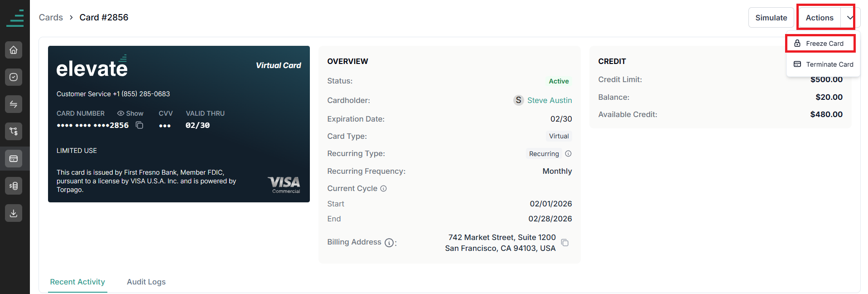Switch to the Audit Logs tab
868x294 pixels.
tap(146, 282)
